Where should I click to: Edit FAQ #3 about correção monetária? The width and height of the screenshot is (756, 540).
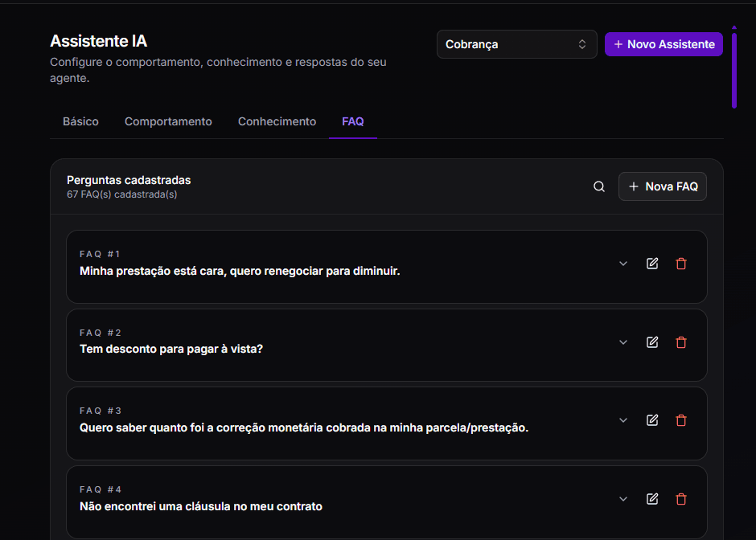(652, 420)
